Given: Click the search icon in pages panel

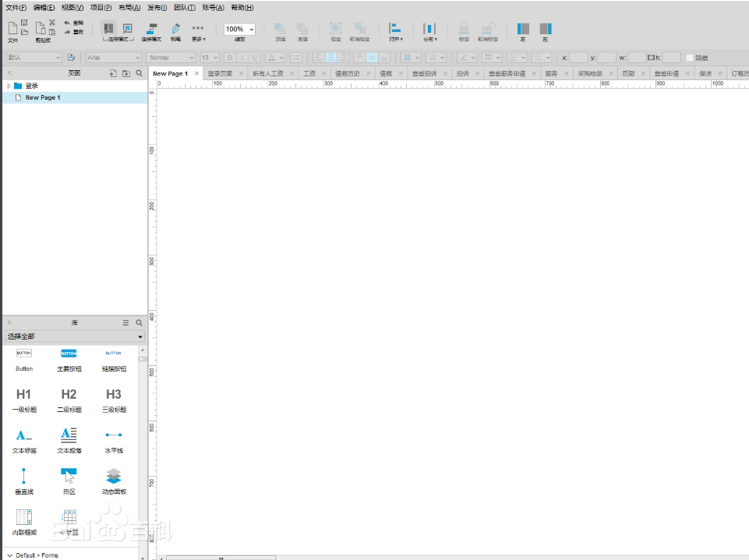Looking at the screenshot, I should [139, 73].
